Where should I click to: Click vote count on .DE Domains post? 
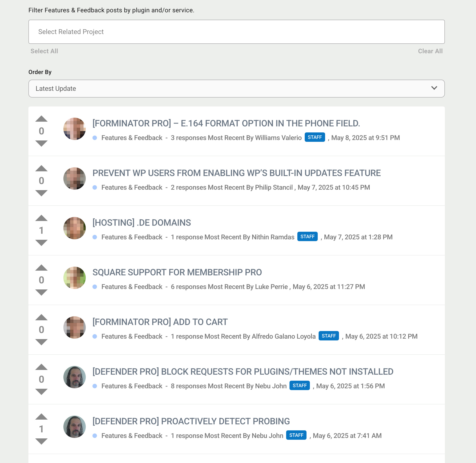tap(41, 230)
